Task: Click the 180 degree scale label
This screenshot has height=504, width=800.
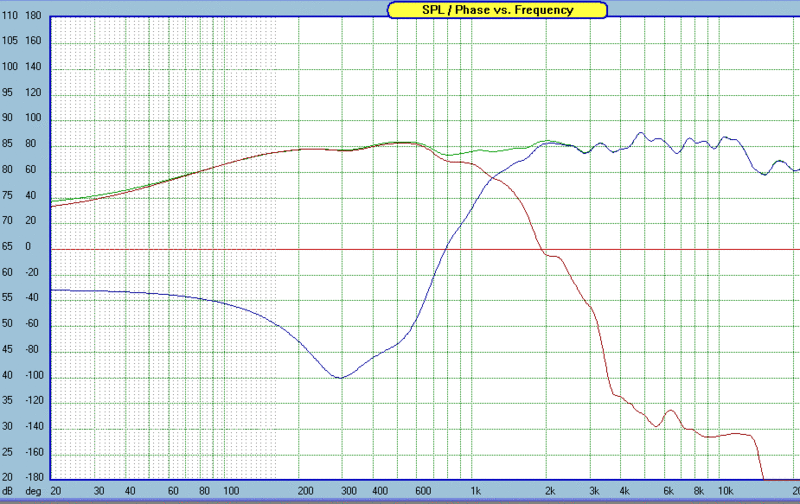Action: pyautogui.click(x=33, y=15)
